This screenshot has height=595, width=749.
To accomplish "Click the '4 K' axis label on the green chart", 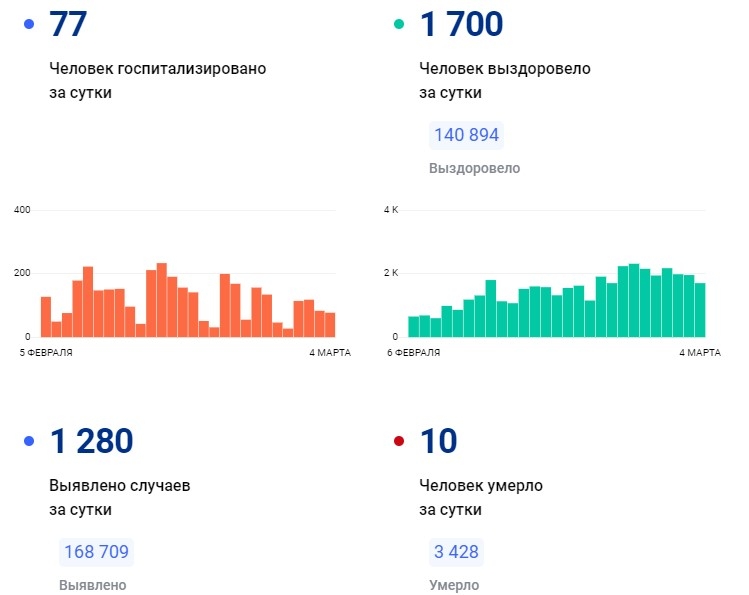I will click(x=392, y=209).
